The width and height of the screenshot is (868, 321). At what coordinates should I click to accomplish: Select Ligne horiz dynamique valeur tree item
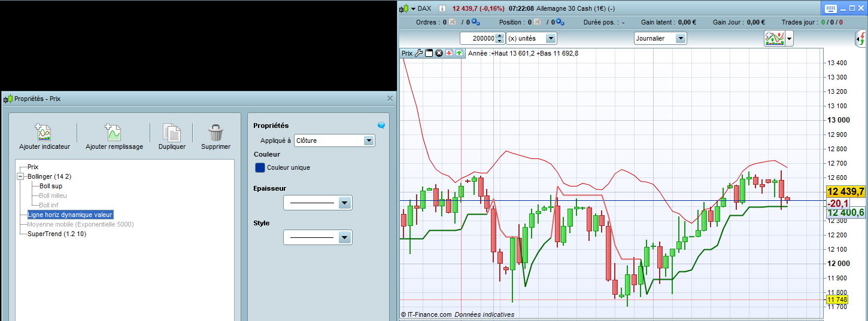pos(70,215)
